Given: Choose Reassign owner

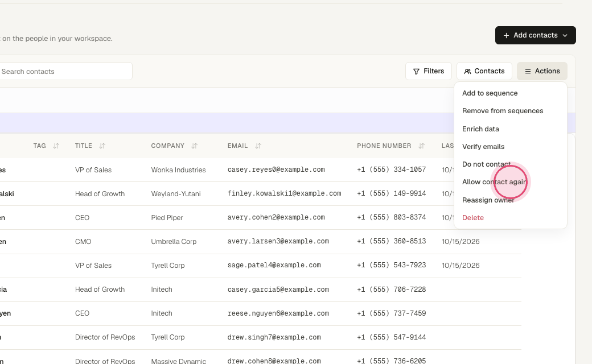Looking at the screenshot, I should (x=488, y=200).
